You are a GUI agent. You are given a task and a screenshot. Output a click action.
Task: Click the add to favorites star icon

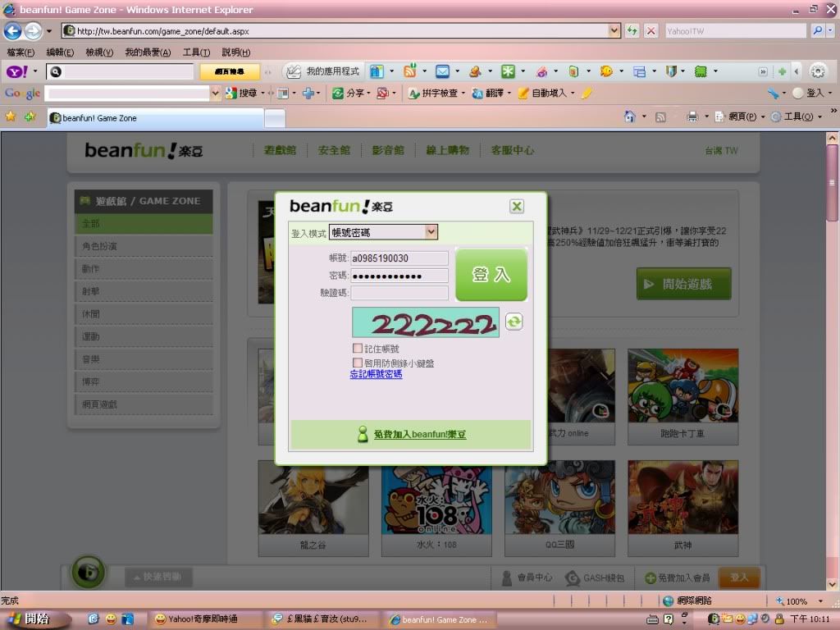(30, 116)
